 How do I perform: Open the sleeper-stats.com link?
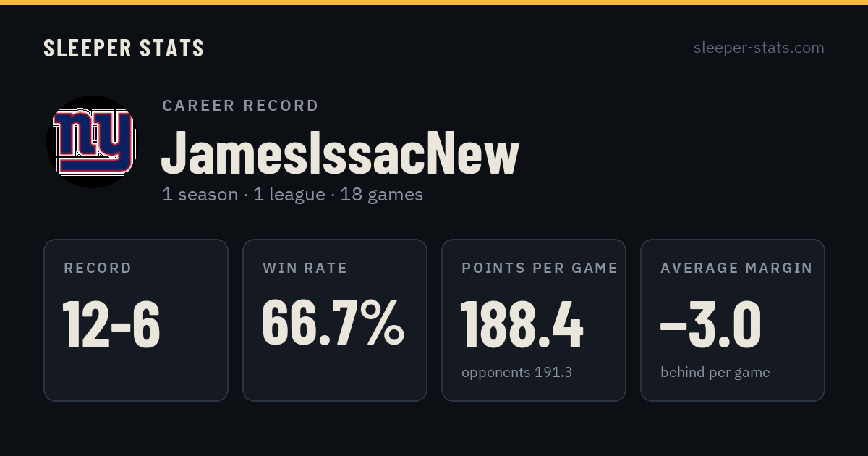pyautogui.click(x=759, y=48)
